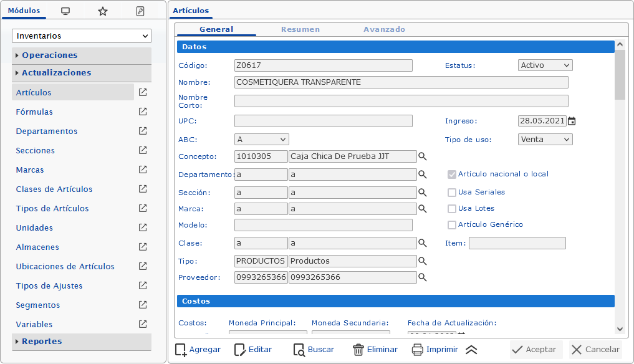Open Departamentos in new window icon
This screenshot has width=634, height=364.
143,131
